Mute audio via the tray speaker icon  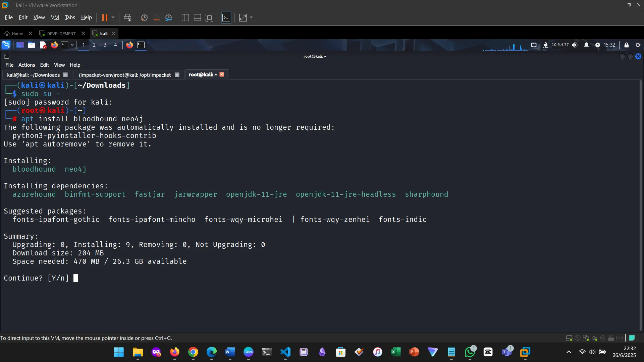click(575, 45)
